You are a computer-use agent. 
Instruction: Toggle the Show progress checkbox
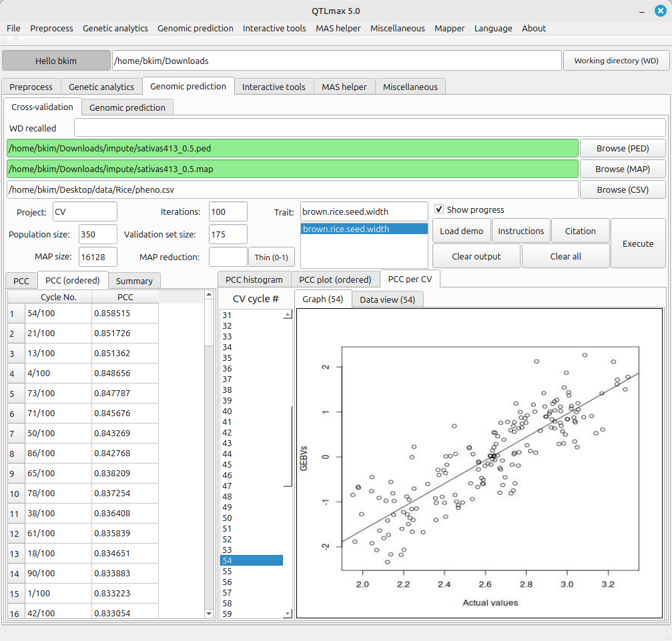coord(439,209)
